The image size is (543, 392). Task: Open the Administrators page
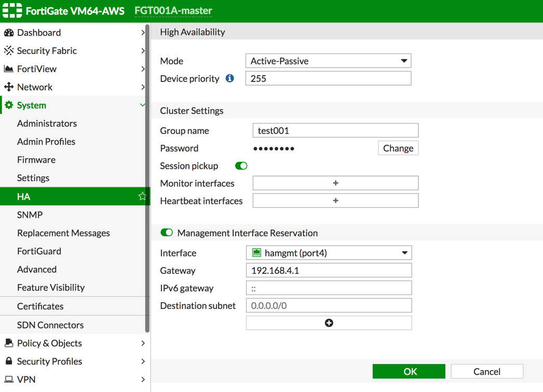pyautogui.click(x=47, y=124)
